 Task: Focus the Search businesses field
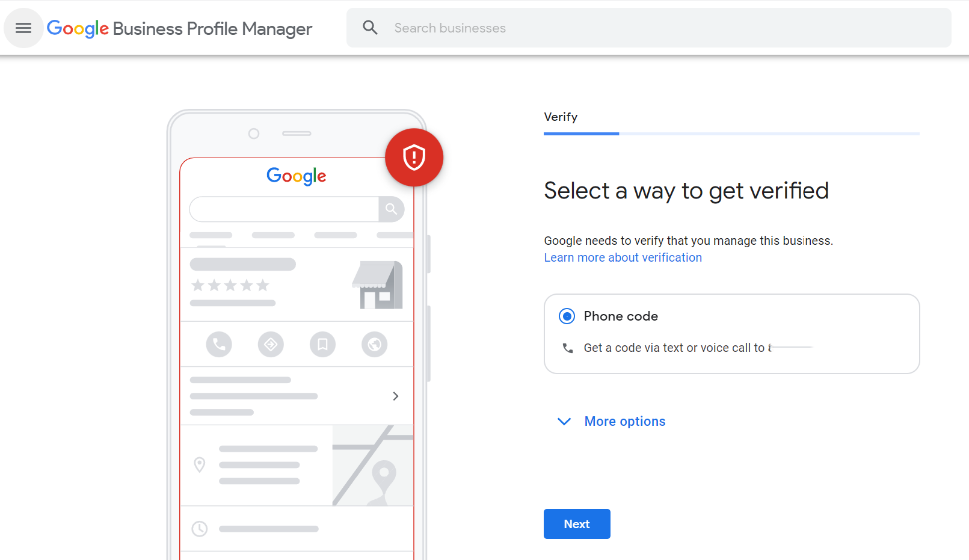(648, 28)
